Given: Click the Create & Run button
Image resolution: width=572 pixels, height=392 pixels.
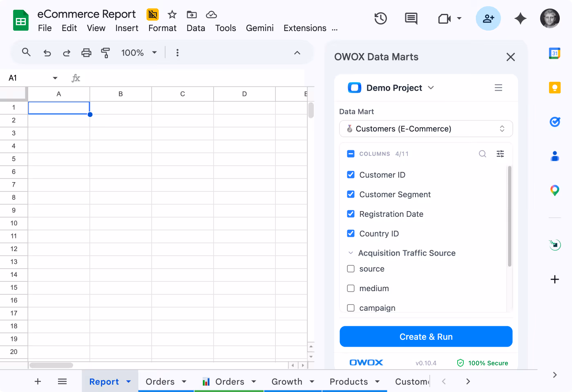Looking at the screenshot, I should click(426, 336).
